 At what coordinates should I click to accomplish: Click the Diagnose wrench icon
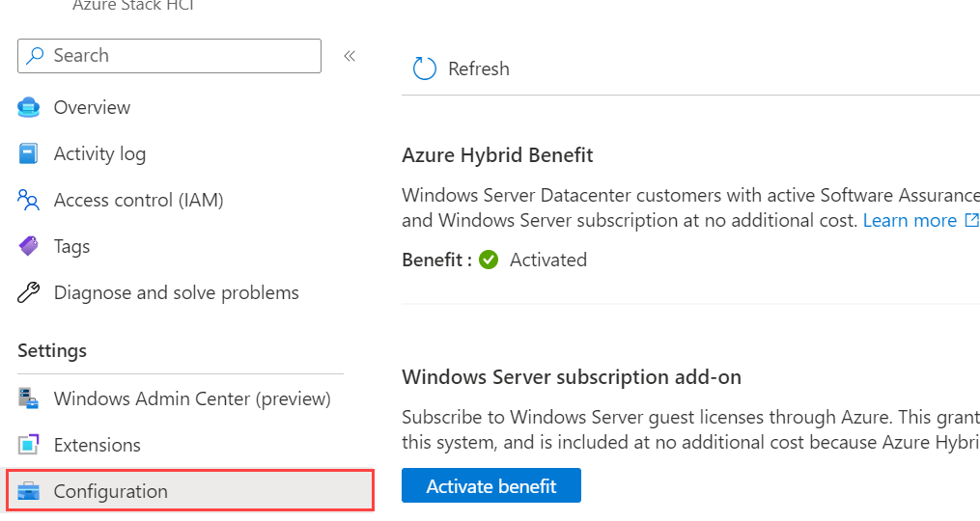(x=29, y=292)
